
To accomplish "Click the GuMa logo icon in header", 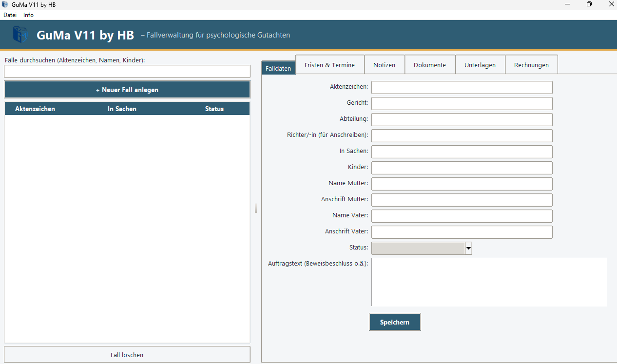I will point(20,35).
